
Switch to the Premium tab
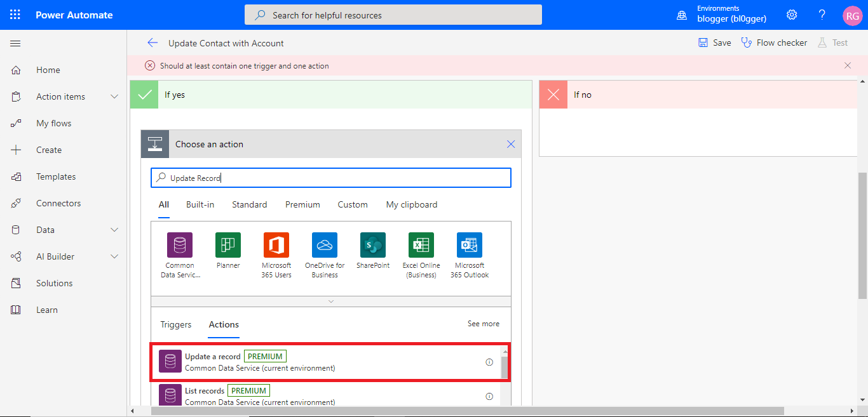[302, 204]
